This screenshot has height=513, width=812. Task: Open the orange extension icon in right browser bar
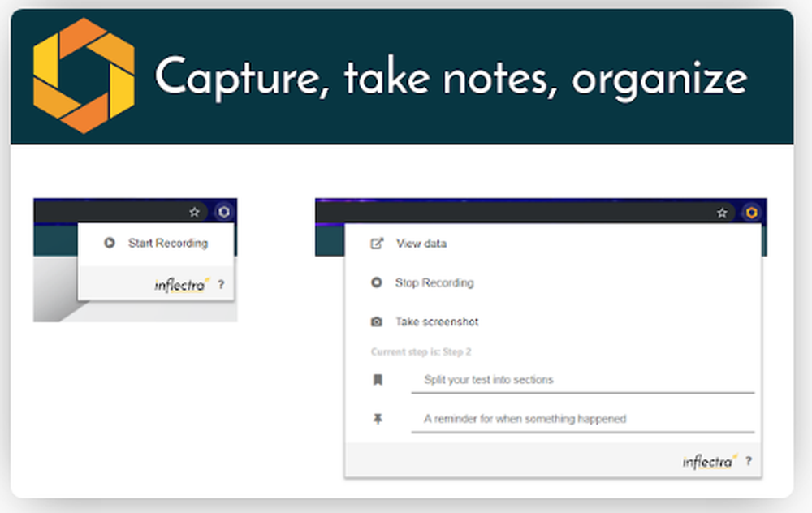point(751,212)
